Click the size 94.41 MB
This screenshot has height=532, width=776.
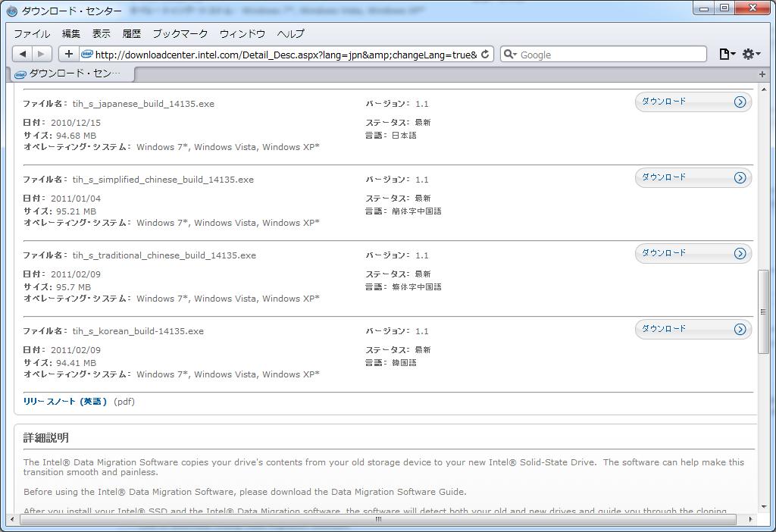(77, 363)
